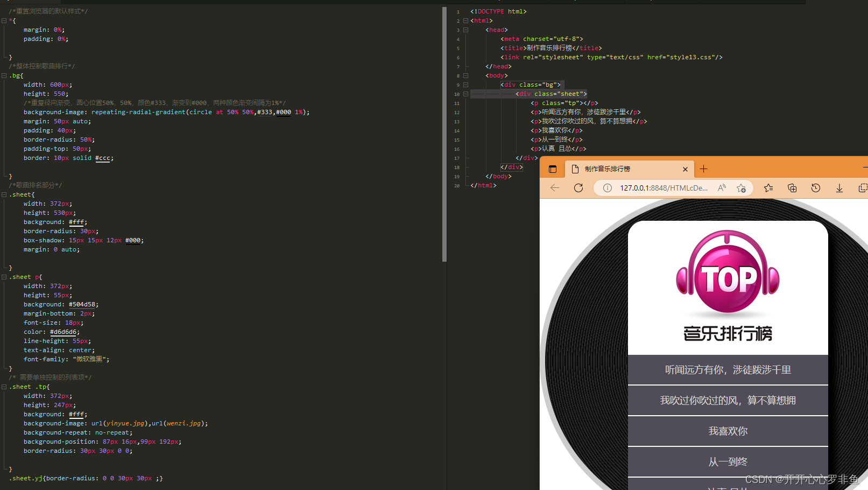
Task: Click the read aloud icon in address bar
Action: [722, 188]
